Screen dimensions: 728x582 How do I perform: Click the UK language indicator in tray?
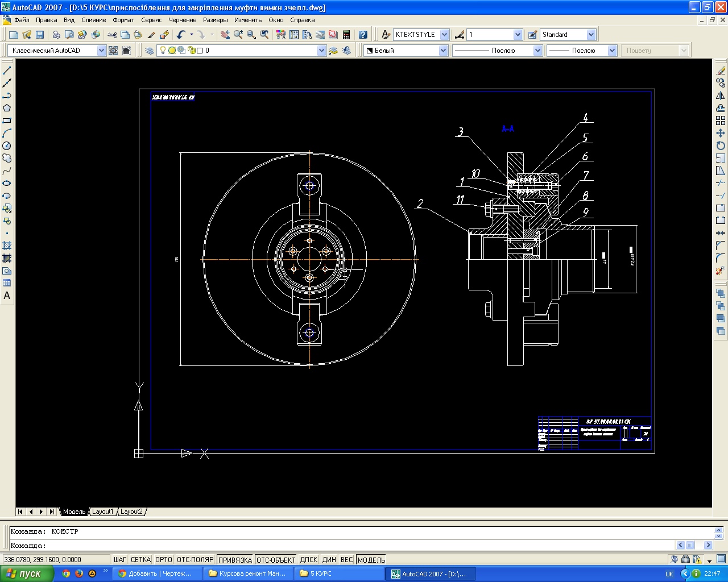tap(669, 574)
